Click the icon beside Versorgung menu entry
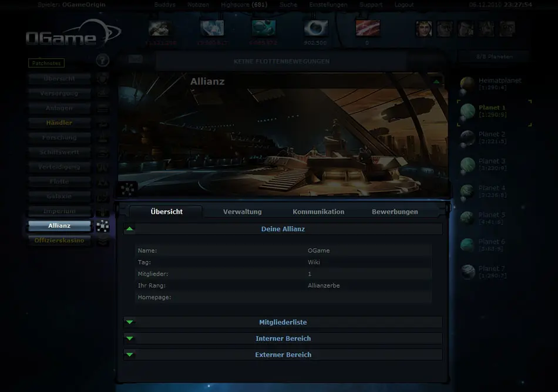558x392 pixels. coord(102,93)
